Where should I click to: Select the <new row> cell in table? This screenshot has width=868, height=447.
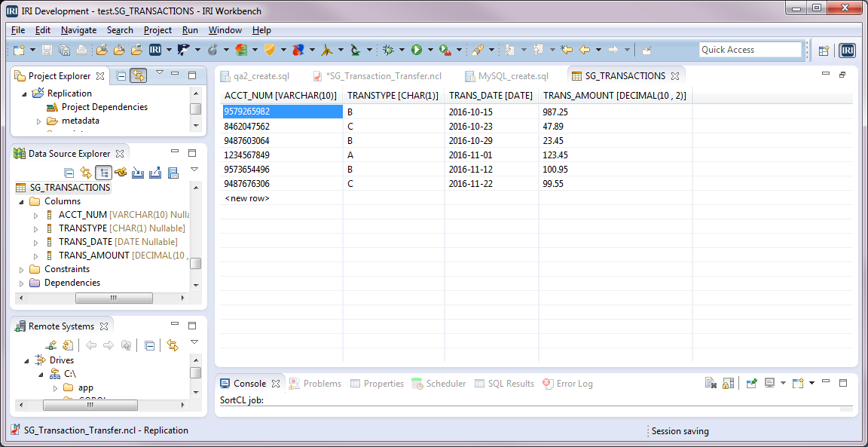pos(281,197)
